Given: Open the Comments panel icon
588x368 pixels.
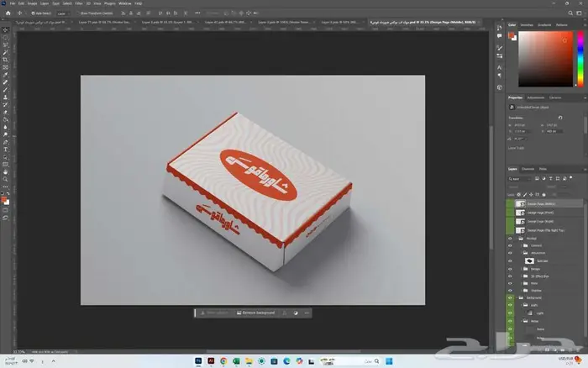Looking at the screenshot, I should click(499, 36).
